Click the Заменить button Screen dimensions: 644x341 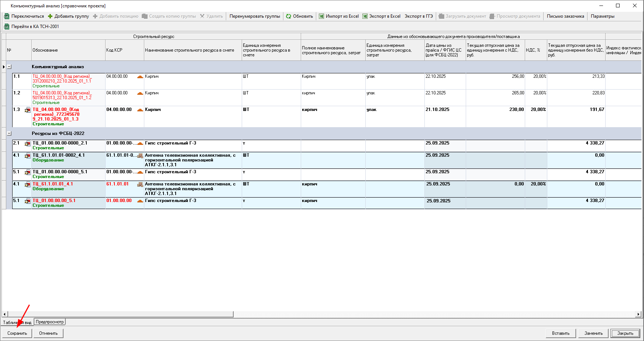coord(593,333)
